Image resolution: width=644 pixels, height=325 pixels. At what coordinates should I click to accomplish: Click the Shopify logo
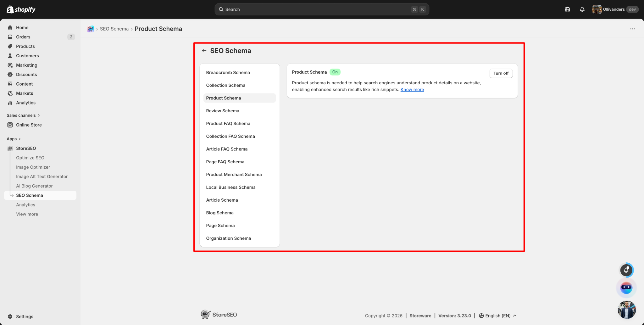point(21,9)
